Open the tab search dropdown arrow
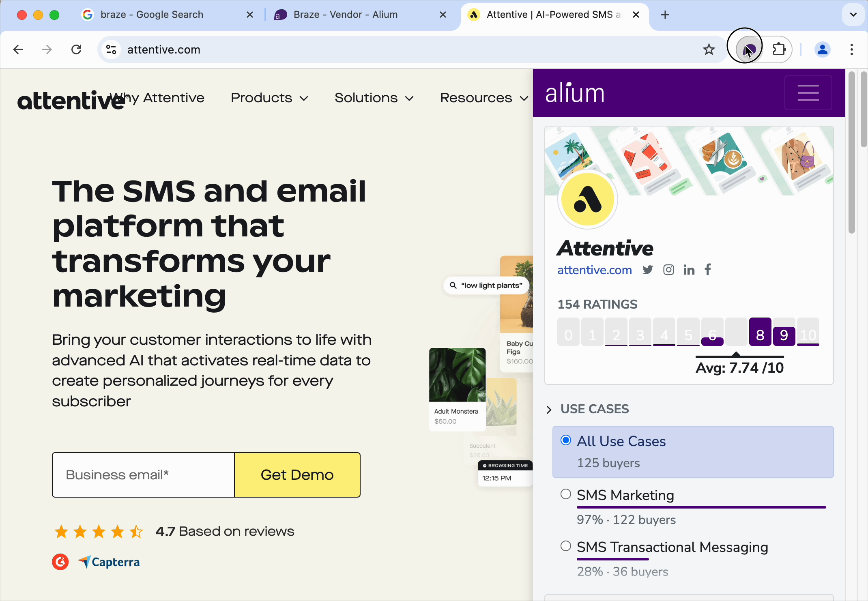 coord(853,15)
